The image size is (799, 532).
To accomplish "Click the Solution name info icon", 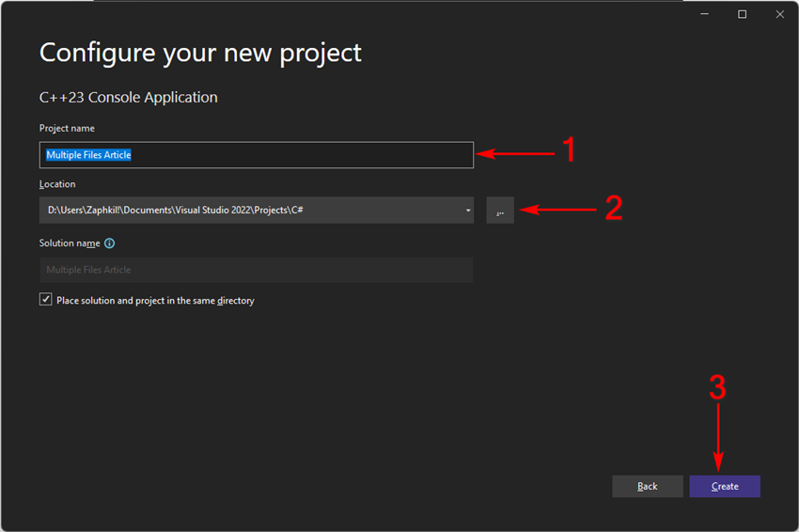I will coord(110,243).
